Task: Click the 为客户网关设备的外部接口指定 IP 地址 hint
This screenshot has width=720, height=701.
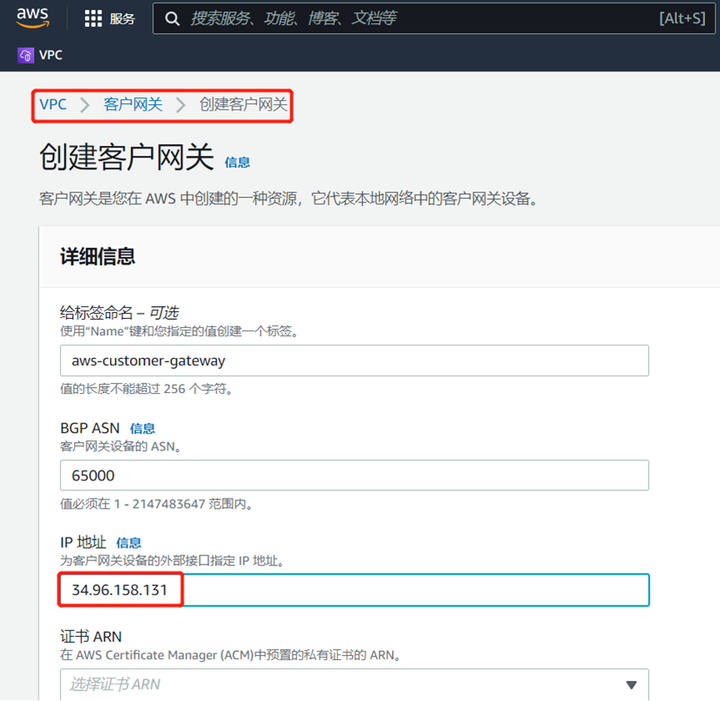Action: [172, 561]
